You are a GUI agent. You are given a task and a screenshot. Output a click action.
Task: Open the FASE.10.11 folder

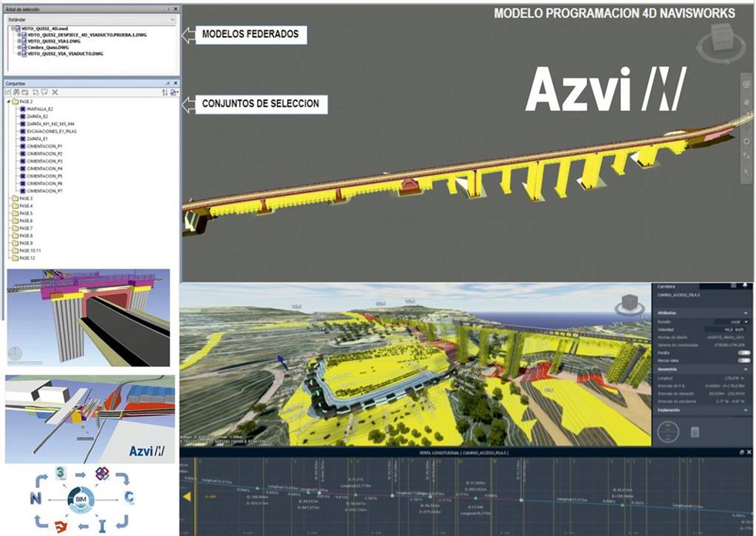point(26,251)
